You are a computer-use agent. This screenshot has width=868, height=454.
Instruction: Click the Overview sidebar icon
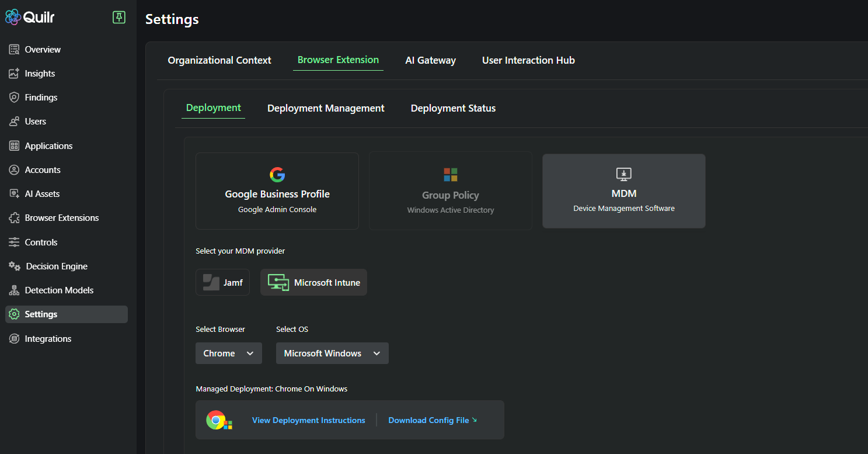[15, 50]
